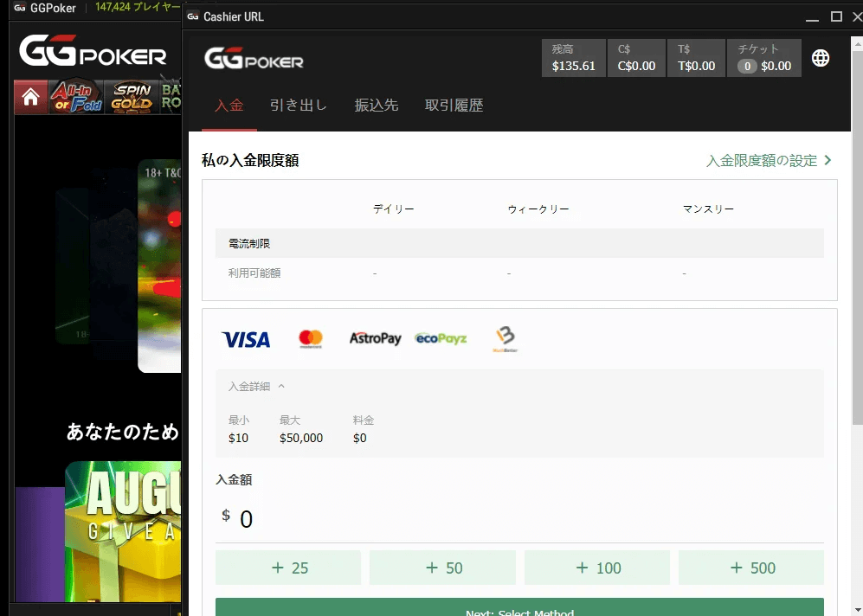Click the T$ balance box
The image size is (863, 616).
coord(696,58)
